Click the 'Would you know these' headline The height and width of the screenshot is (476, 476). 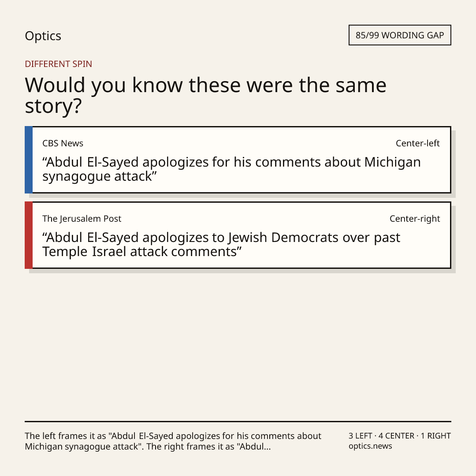(x=205, y=95)
